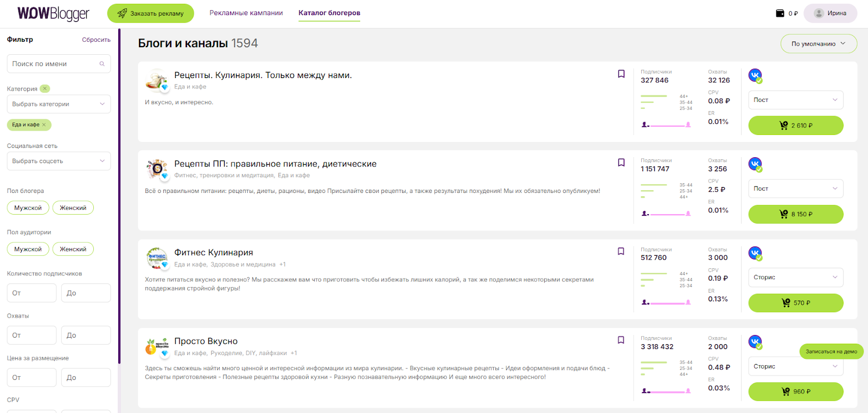The height and width of the screenshot is (413, 868).
Task: Toggle "Мужской" under Пол блогера
Action: point(28,208)
